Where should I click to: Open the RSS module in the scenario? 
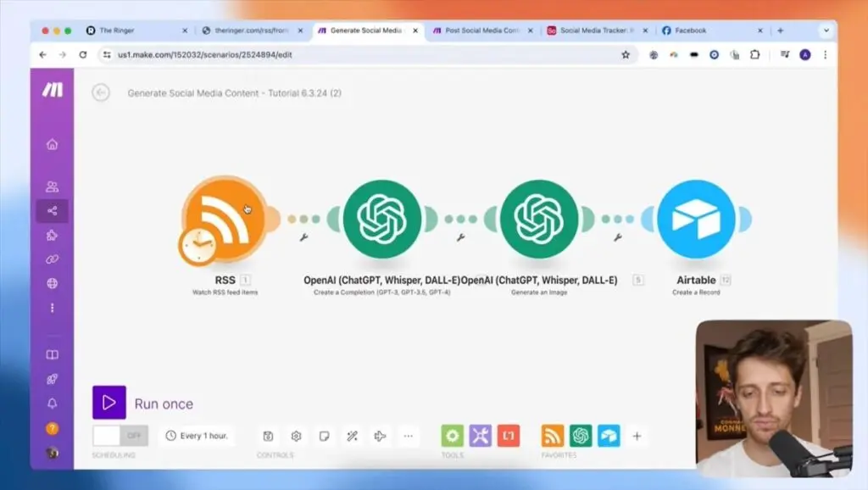225,219
